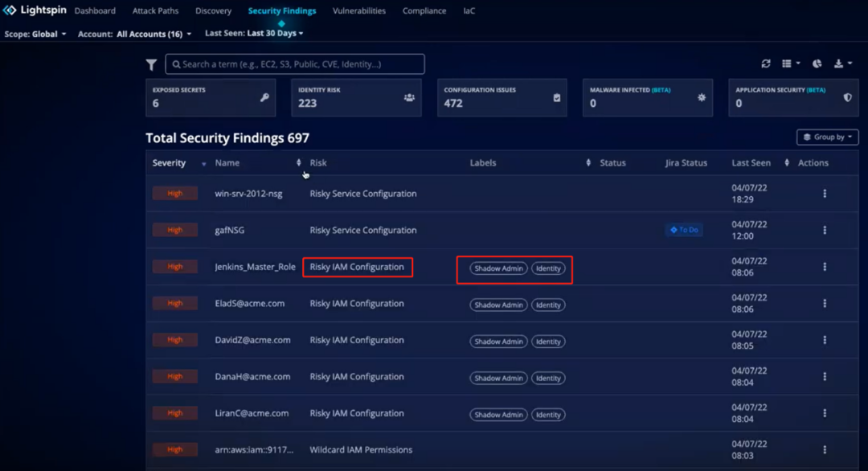The image size is (868, 471).
Task: Click the Status column header
Action: pos(612,162)
